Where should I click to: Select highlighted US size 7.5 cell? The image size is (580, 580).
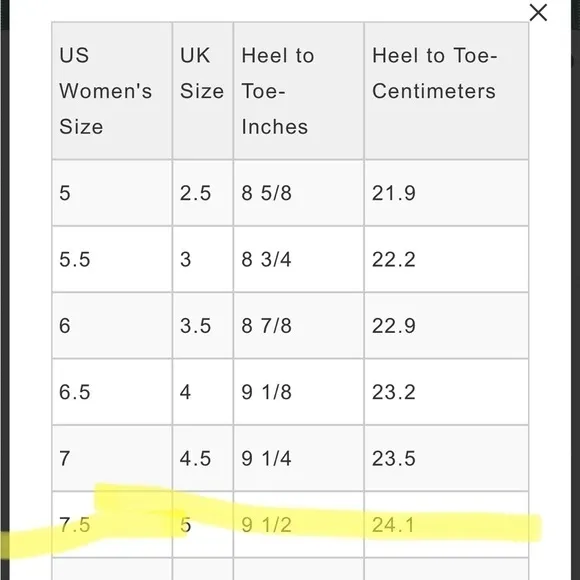click(112, 525)
